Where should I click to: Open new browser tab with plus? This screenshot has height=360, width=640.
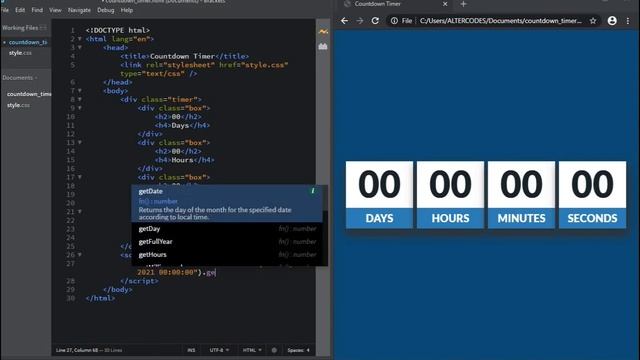pos(463,4)
